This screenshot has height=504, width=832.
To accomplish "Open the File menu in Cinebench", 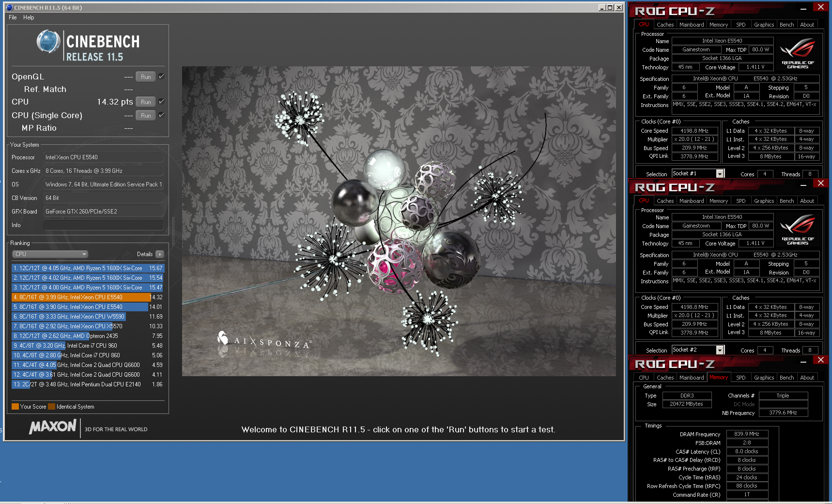I will pyautogui.click(x=13, y=17).
